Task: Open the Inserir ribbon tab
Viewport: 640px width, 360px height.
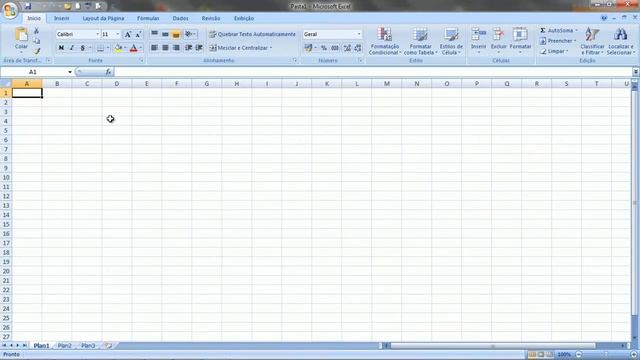Action: [62, 18]
